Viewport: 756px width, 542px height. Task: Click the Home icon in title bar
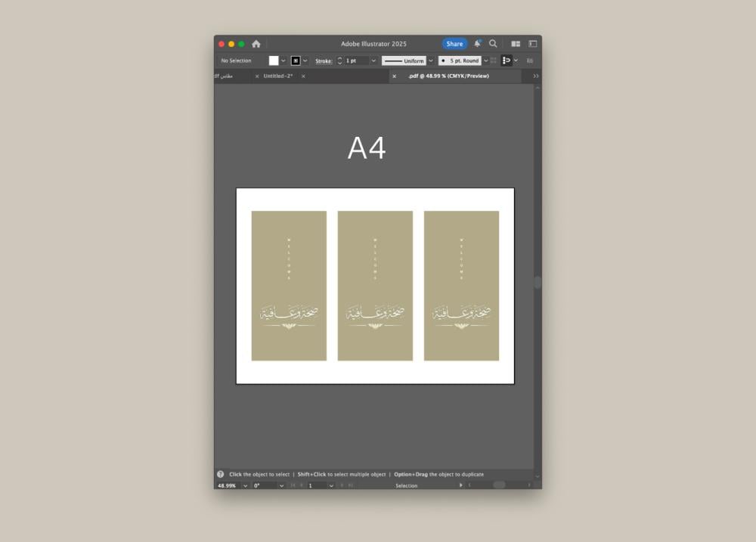(x=256, y=44)
